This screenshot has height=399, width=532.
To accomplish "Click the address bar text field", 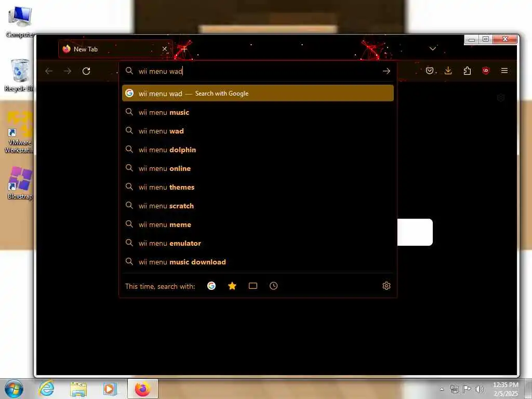I will tap(258, 71).
